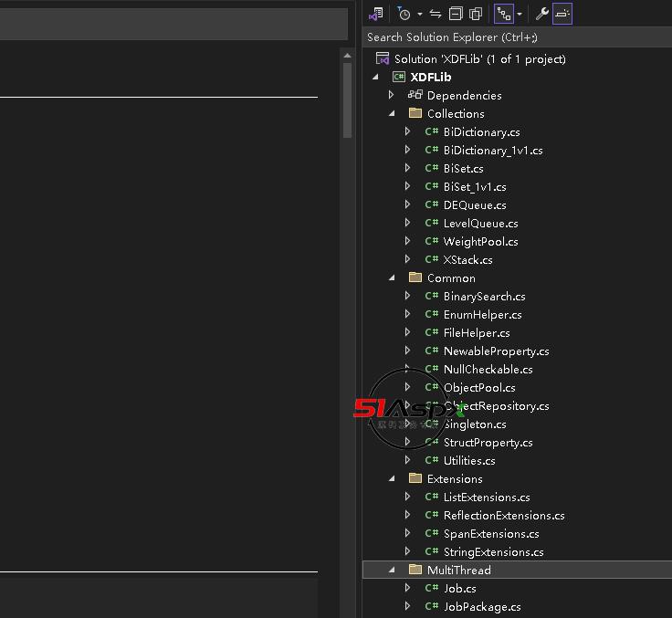The image size is (672, 618).
Task: Click the Pending Changes Filter clock icon
Action: (404, 14)
